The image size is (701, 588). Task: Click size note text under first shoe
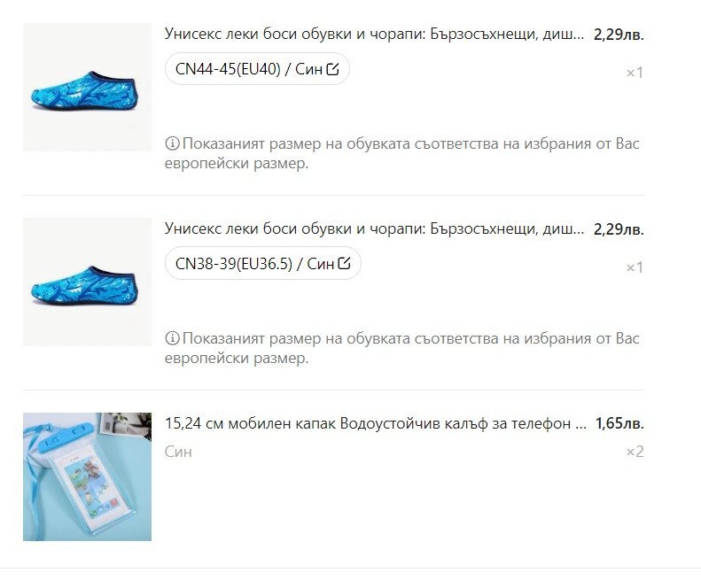pyautogui.click(x=402, y=153)
